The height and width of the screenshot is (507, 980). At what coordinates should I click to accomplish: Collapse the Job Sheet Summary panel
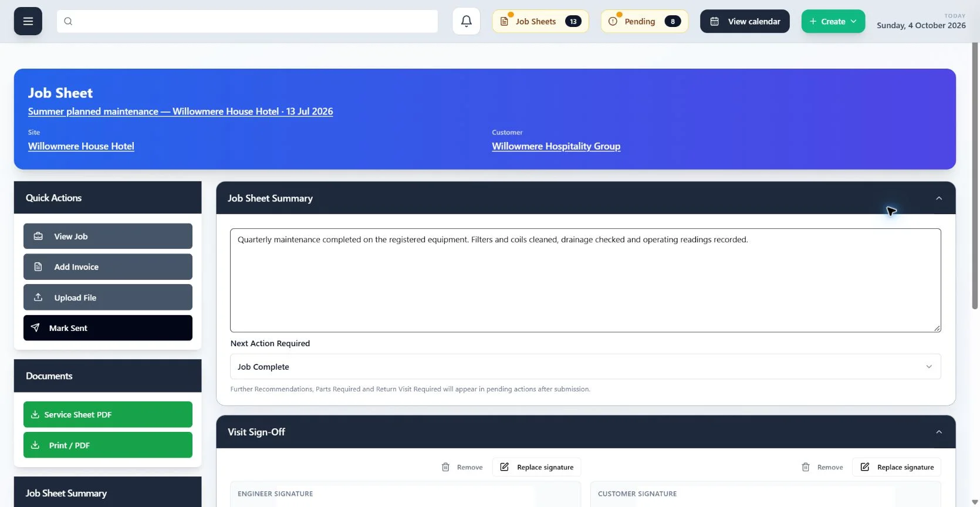click(x=939, y=198)
